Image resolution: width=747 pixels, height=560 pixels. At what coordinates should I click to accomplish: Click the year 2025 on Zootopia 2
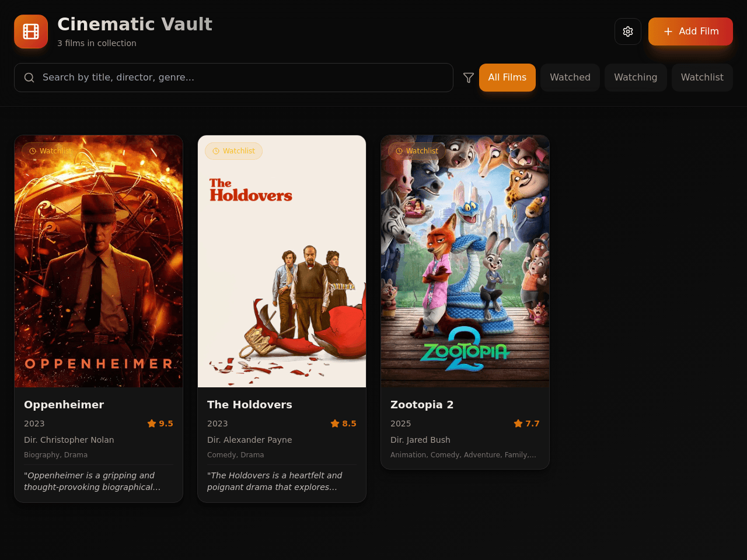click(x=400, y=423)
